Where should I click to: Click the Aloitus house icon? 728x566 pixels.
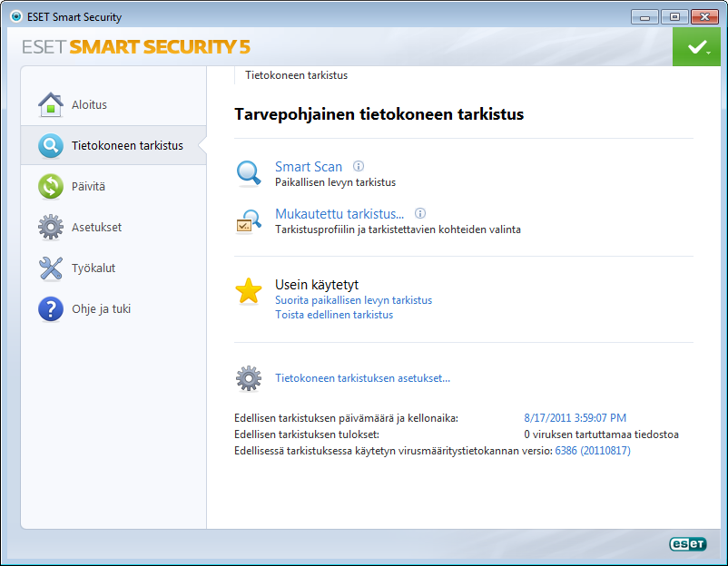[x=51, y=104]
